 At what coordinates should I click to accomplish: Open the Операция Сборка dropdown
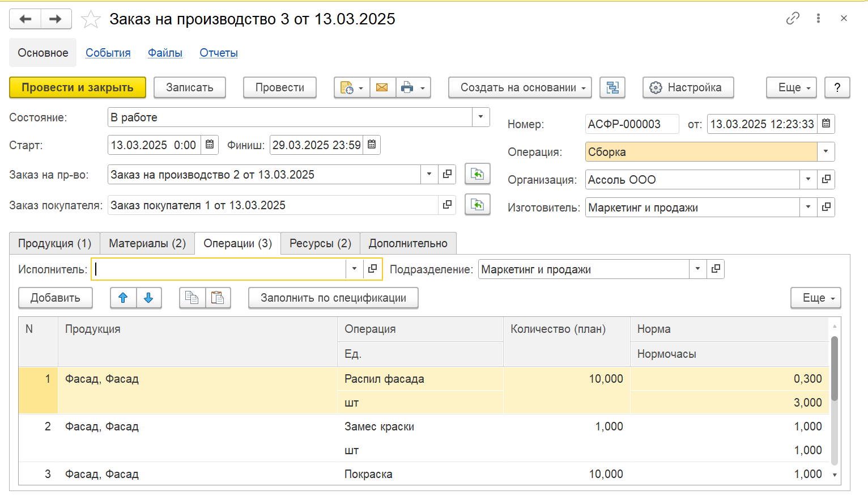pyautogui.click(x=826, y=151)
